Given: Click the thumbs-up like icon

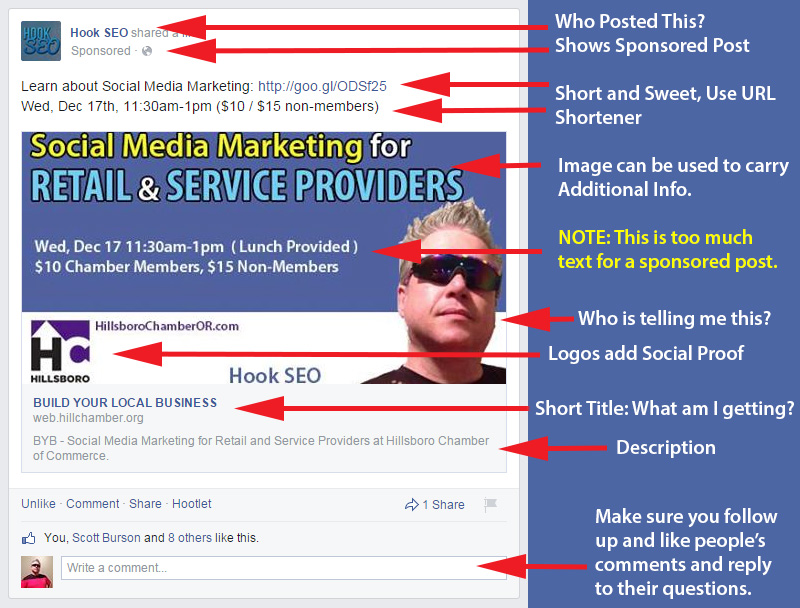Looking at the screenshot, I should click(29, 538).
